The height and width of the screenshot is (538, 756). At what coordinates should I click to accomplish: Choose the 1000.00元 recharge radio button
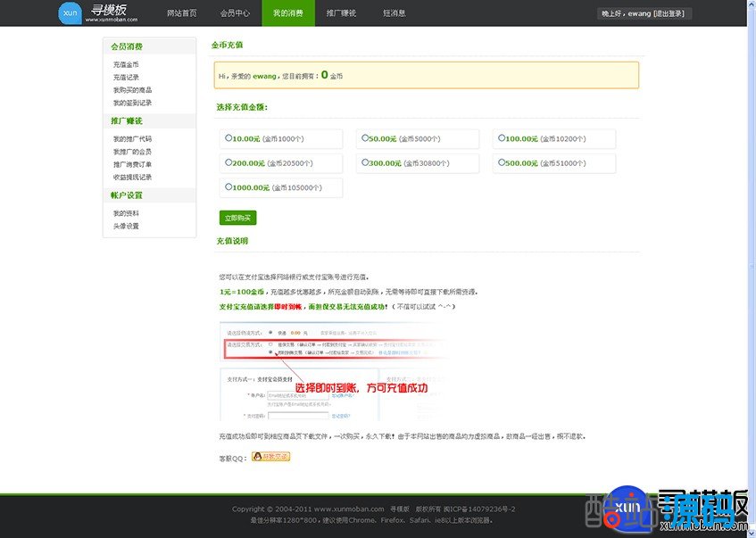[x=229, y=187]
